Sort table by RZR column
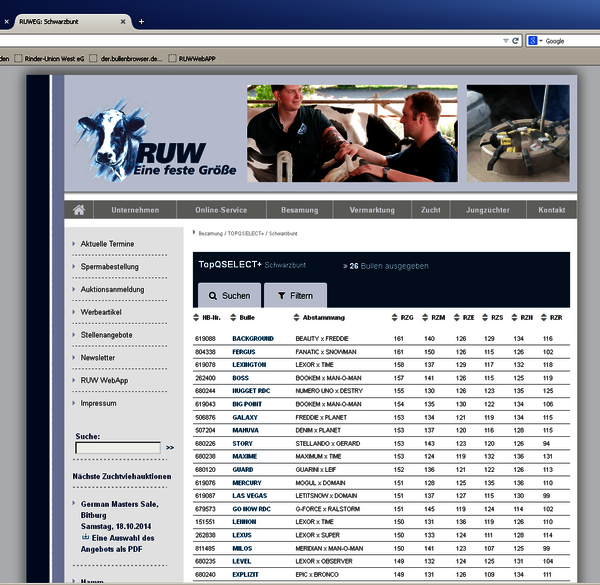Image resolution: width=600 pixels, height=585 pixels. [551, 318]
